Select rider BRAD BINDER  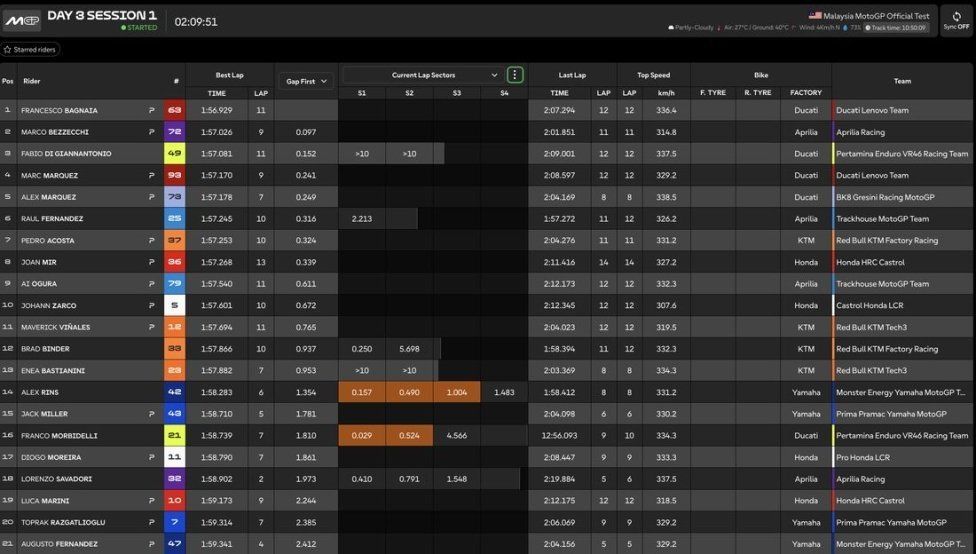(x=45, y=349)
